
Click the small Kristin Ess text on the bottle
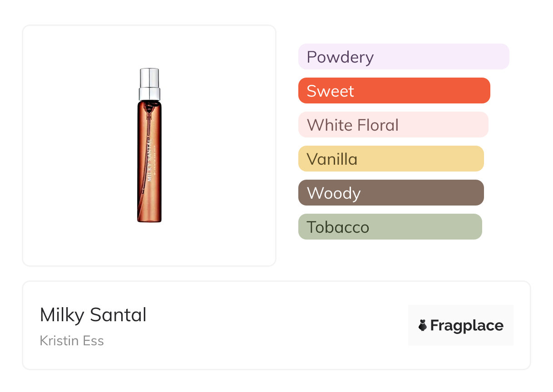click(x=155, y=161)
